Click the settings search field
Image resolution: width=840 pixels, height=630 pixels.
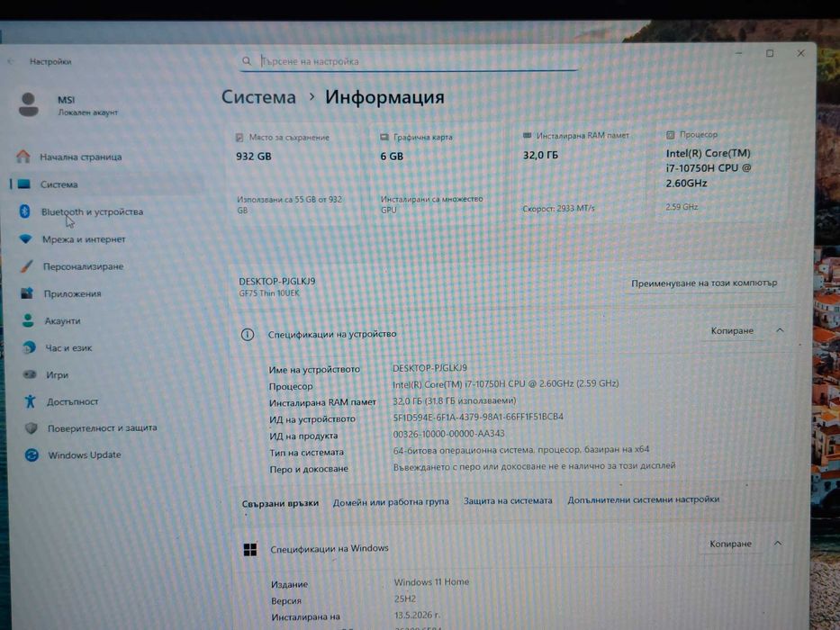pos(409,61)
